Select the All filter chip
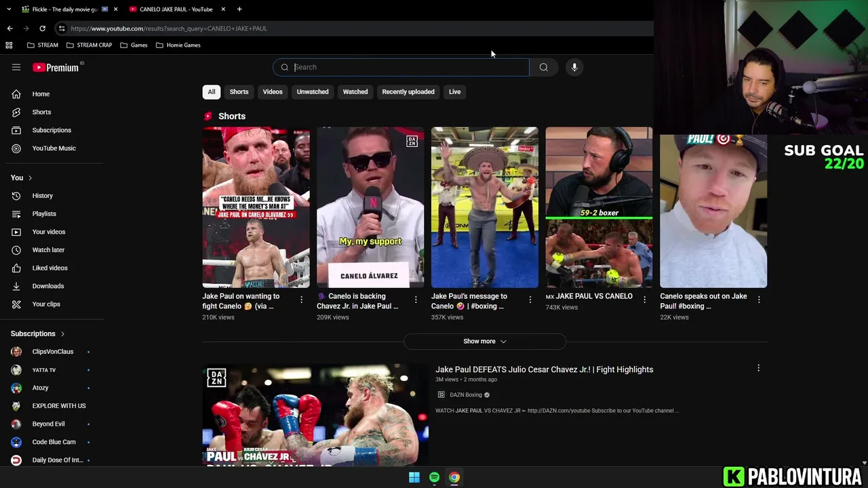This screenshot has height=488, width=868. [x=212, y=92]
